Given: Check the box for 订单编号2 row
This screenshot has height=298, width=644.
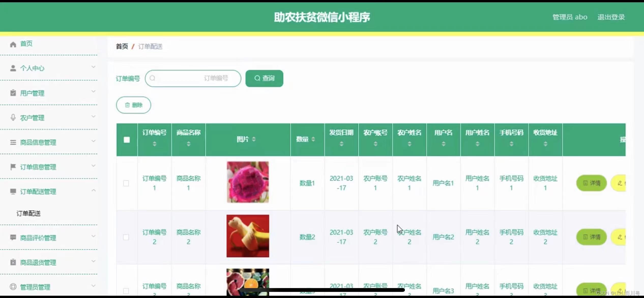Looking at the screenshot, I should click(126, 237).
